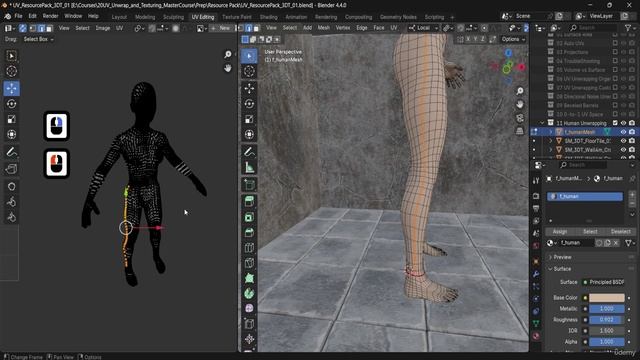640x360 pixels.
Task: Select the Add Cube tool in 3D viewport
Action: 249,185
